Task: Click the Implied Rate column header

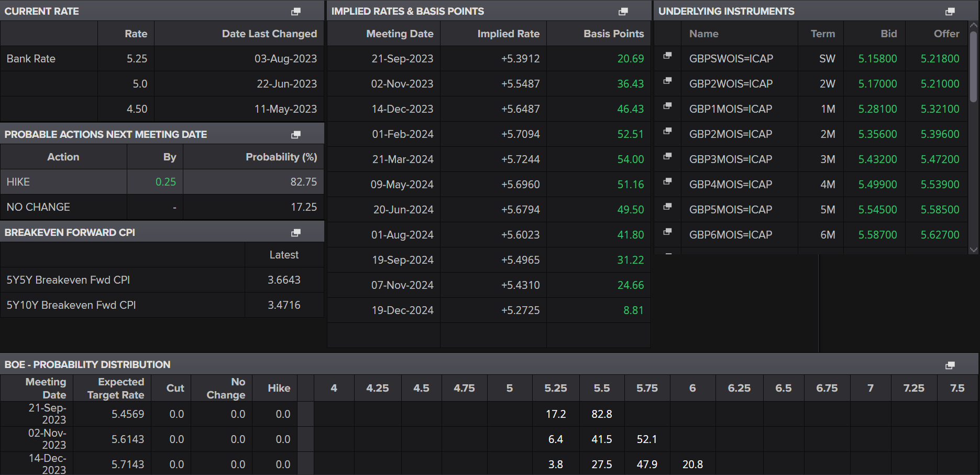Action: [508, 34]
